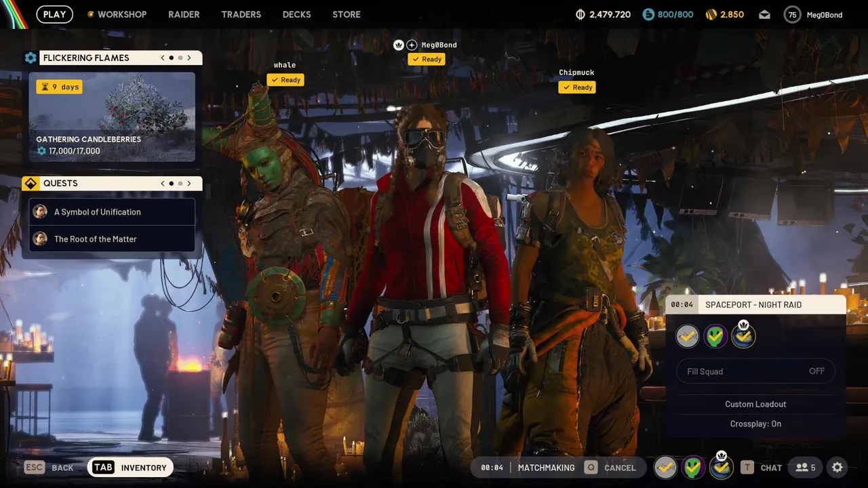Go to previous Quests page
The height and width of the screenshot is (488, 868).
163,183
